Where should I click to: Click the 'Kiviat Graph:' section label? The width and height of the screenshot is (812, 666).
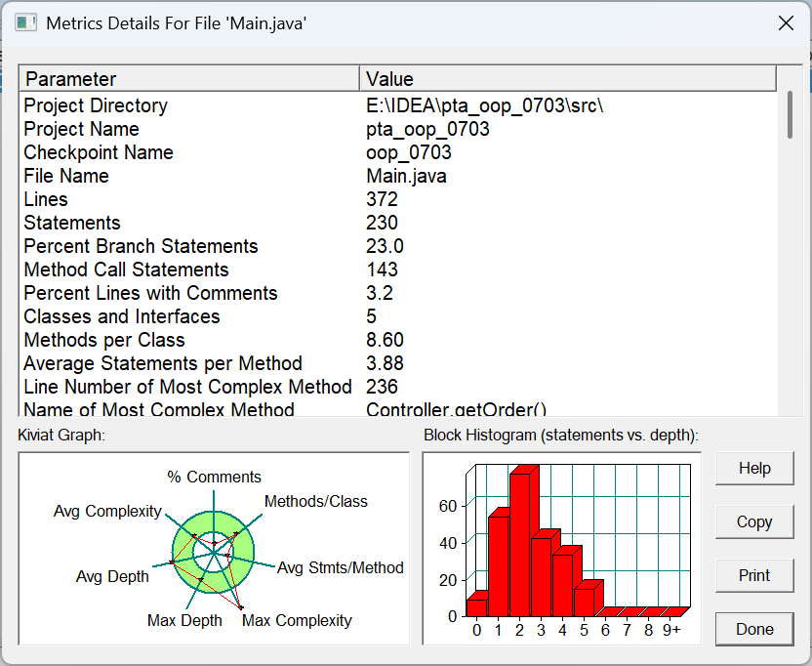(61, 435)
